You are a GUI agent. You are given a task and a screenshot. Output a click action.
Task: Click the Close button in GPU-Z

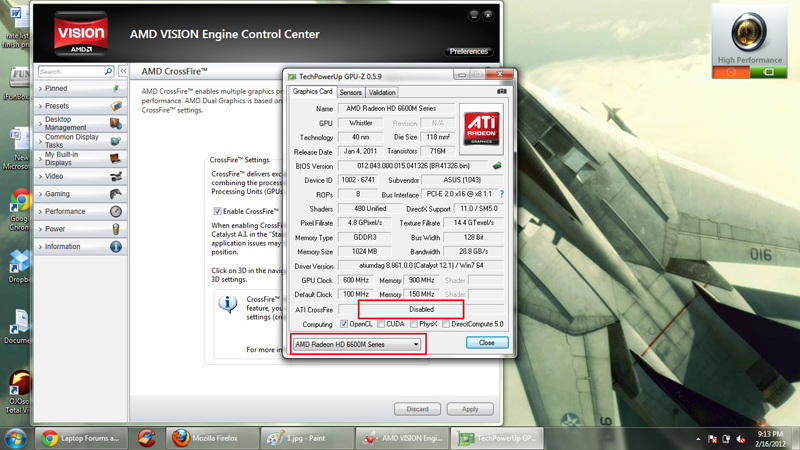pyautogui.click(x=487, y=343)
